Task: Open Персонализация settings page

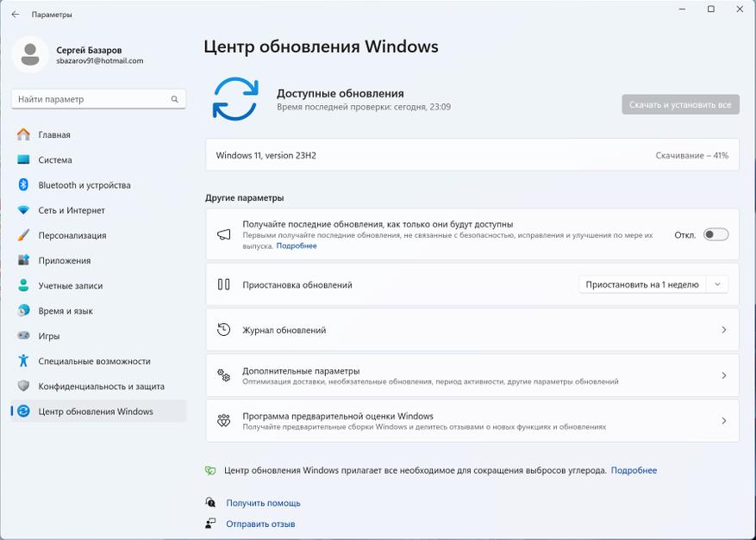Action: [98, 235]
